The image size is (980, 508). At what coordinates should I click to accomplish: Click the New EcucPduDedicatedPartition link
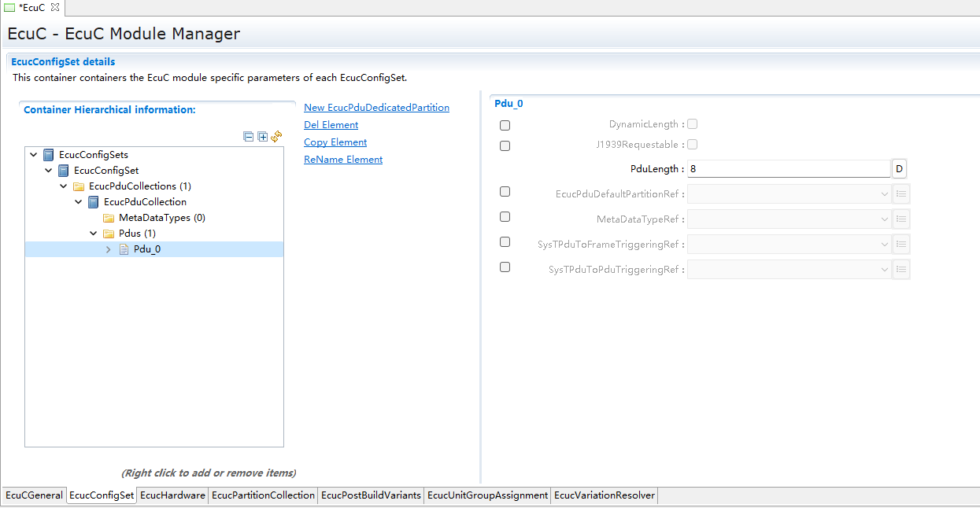[x=376, y=108]
